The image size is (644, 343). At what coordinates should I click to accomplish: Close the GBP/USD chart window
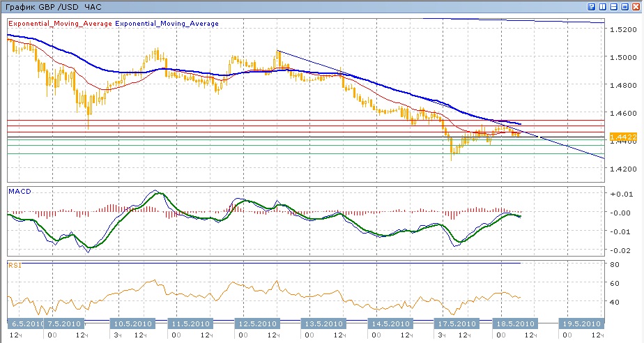point(636,6)
